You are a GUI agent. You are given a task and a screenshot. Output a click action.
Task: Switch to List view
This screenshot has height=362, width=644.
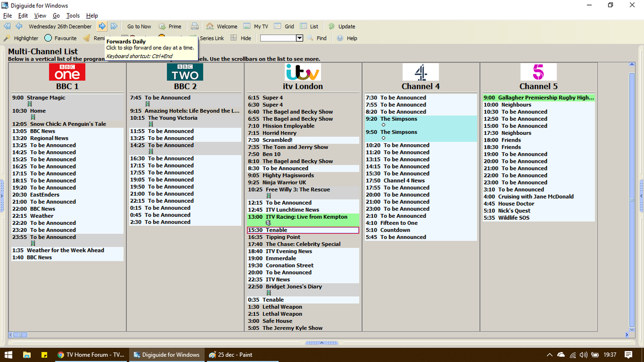tap(309, 27)
